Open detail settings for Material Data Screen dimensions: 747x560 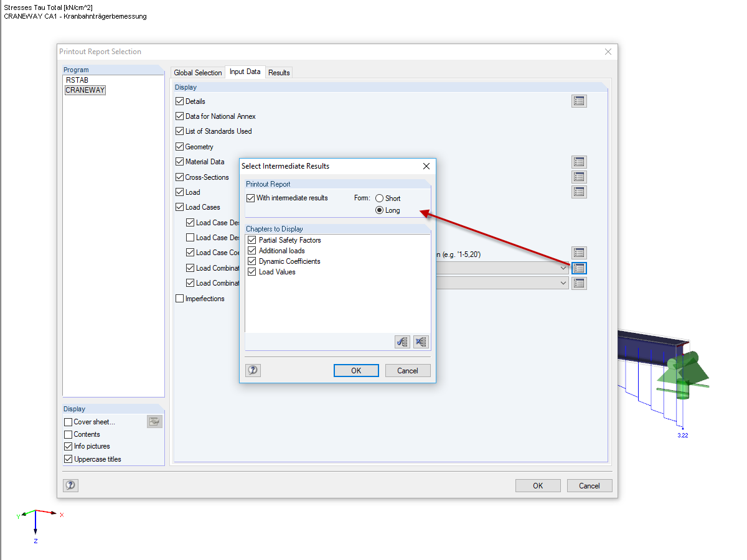point(578,161)
